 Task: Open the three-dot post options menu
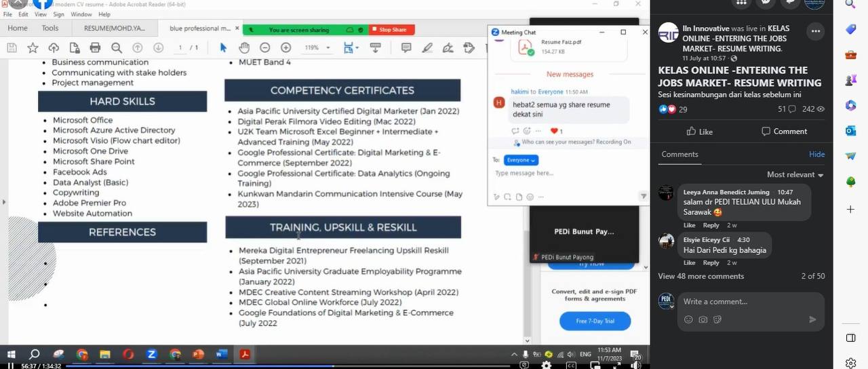[815, 32]
